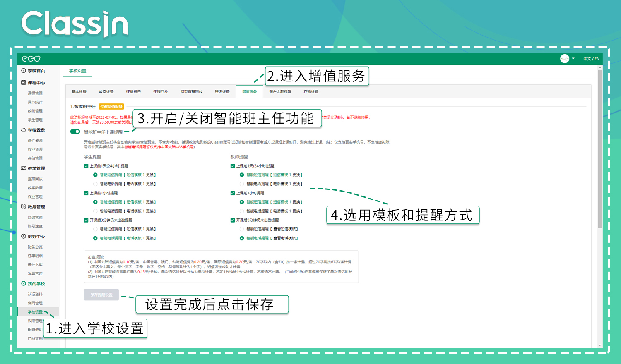Click the 付费增值服务 badge
621x364 pixels.
[111, 107]
